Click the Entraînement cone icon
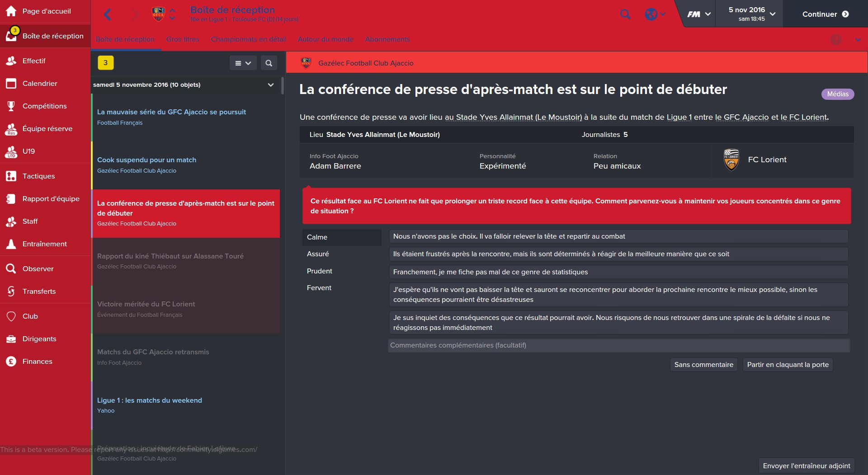 point(11,244)
